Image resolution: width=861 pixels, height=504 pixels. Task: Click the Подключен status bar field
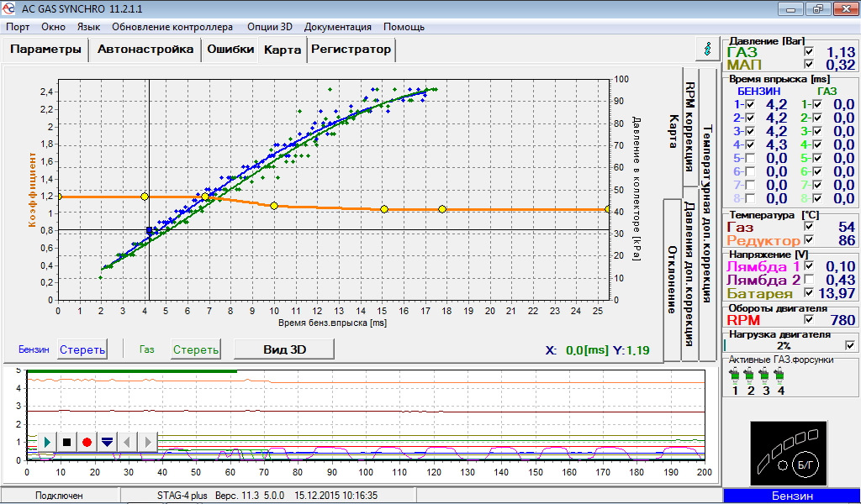tap(60, 496)
